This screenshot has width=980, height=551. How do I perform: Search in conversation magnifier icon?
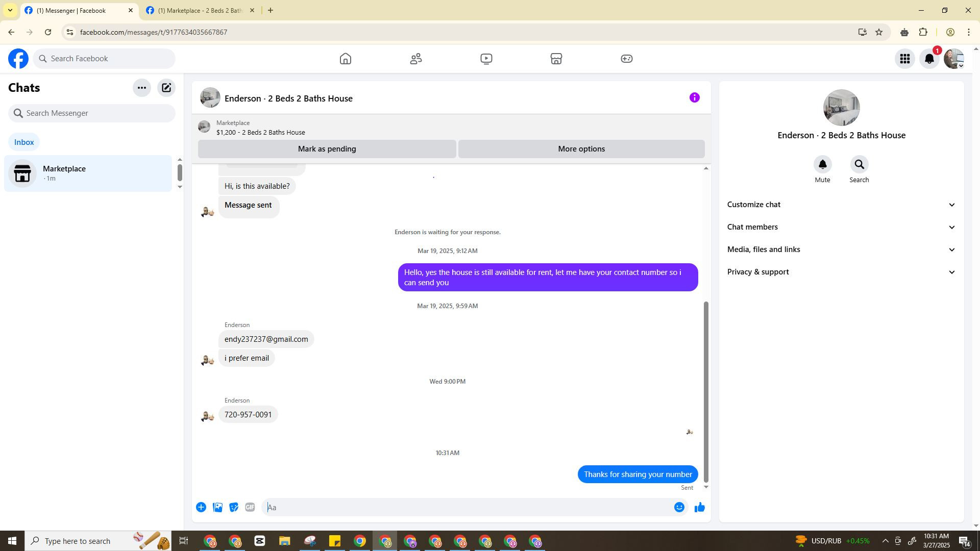[859, 164]
